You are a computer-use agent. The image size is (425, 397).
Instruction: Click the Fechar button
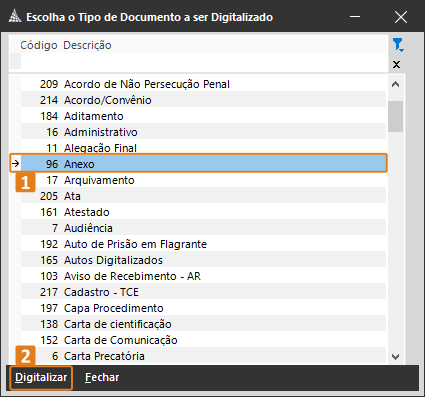(x=102, y=377)
